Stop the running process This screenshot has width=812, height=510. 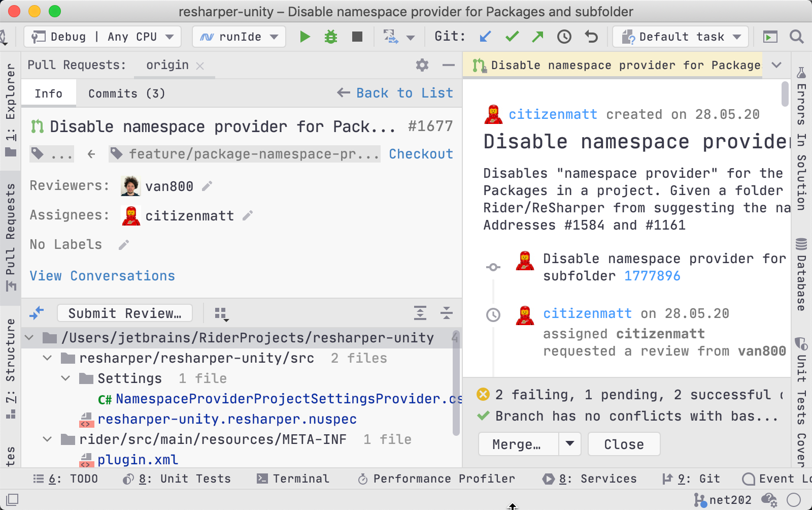tap(357, 37)
